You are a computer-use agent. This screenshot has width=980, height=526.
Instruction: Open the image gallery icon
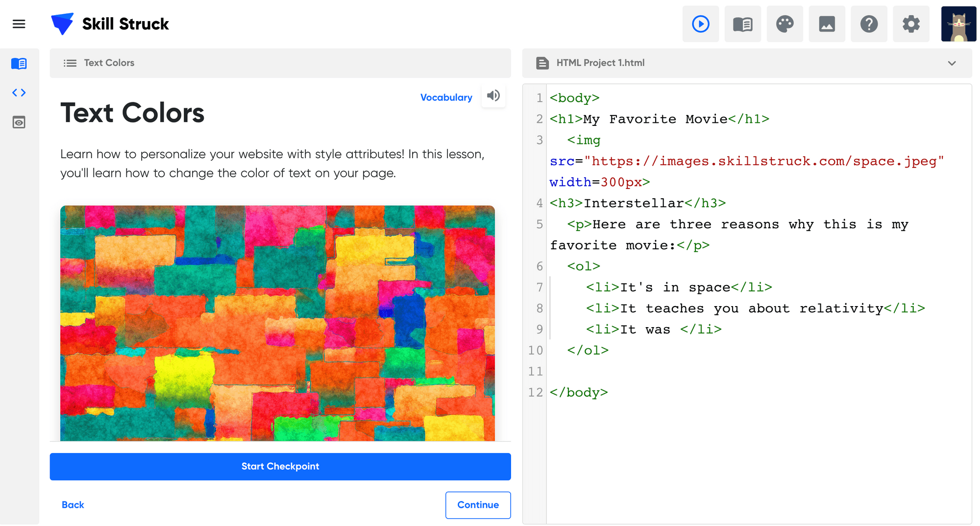pyautogui.click(x=827, y=24)
